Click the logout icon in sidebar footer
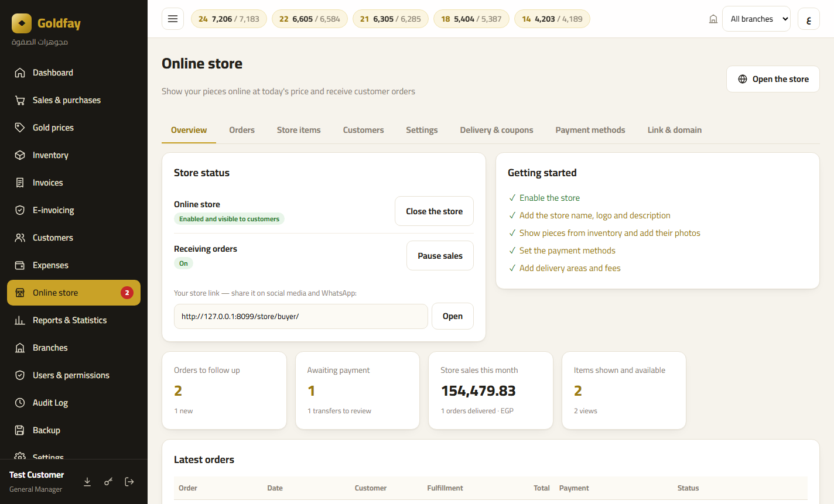 [x=129, y=482]
